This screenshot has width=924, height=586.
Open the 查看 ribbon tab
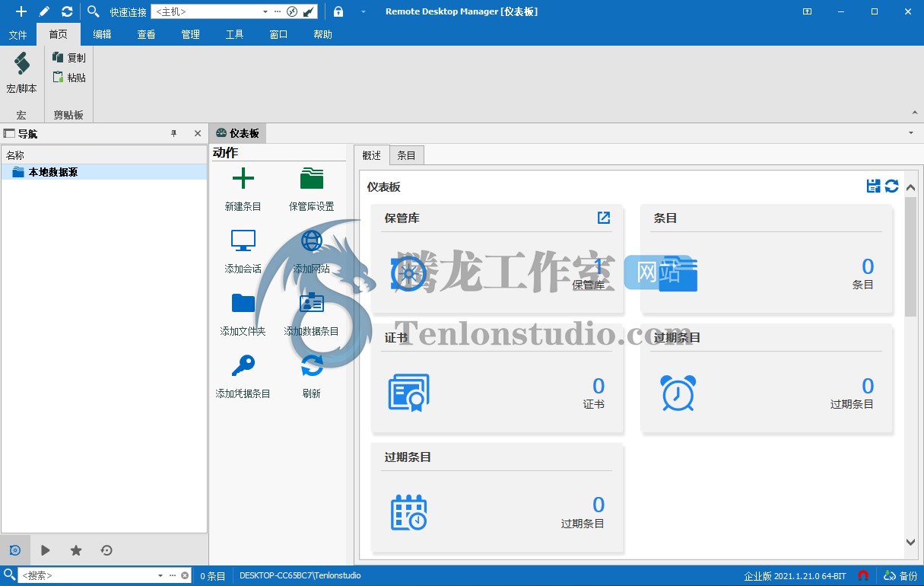tap(147, 34)
